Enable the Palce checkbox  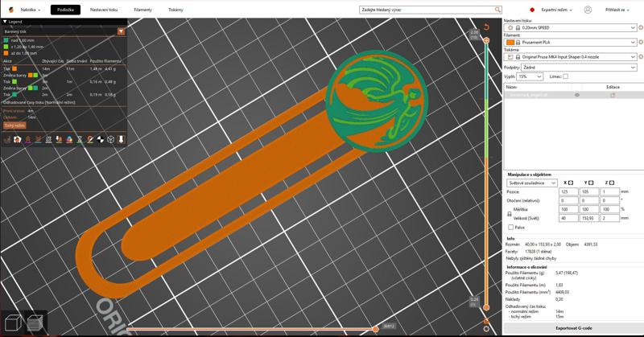click(x=510, y=227)
